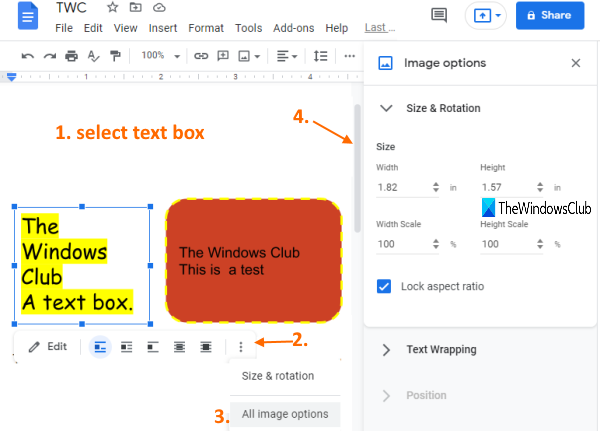Star the TWC document
The image size is (600, 431).
coord(112,7)
